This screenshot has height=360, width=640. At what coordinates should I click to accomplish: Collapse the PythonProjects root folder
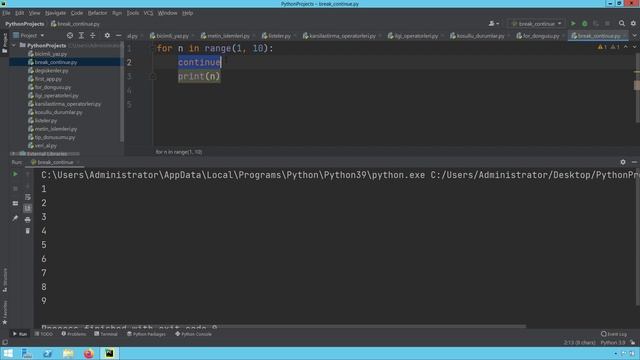click(x=14, y=45)
